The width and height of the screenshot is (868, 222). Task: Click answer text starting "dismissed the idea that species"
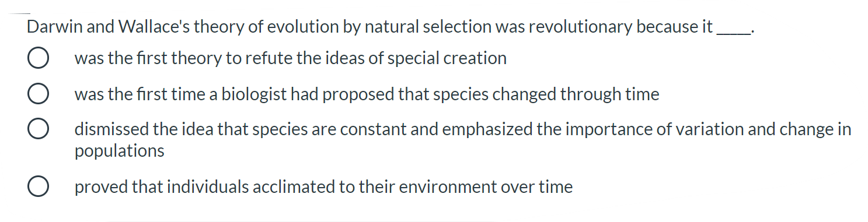(x=463, y=140)
